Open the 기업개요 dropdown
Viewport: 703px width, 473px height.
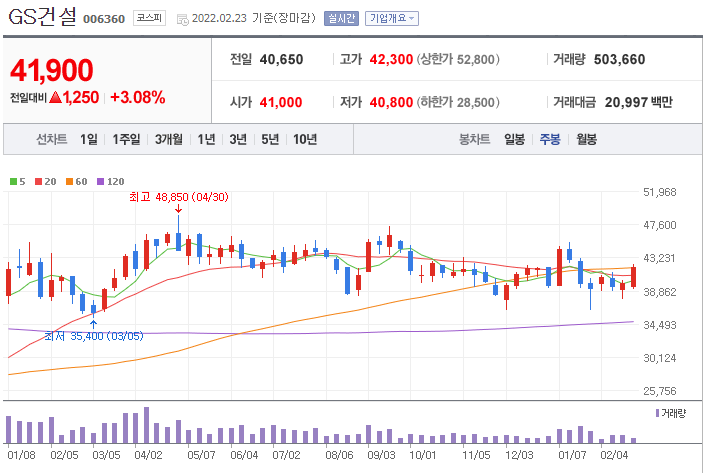pyautogui.click(x=392, y=18)
